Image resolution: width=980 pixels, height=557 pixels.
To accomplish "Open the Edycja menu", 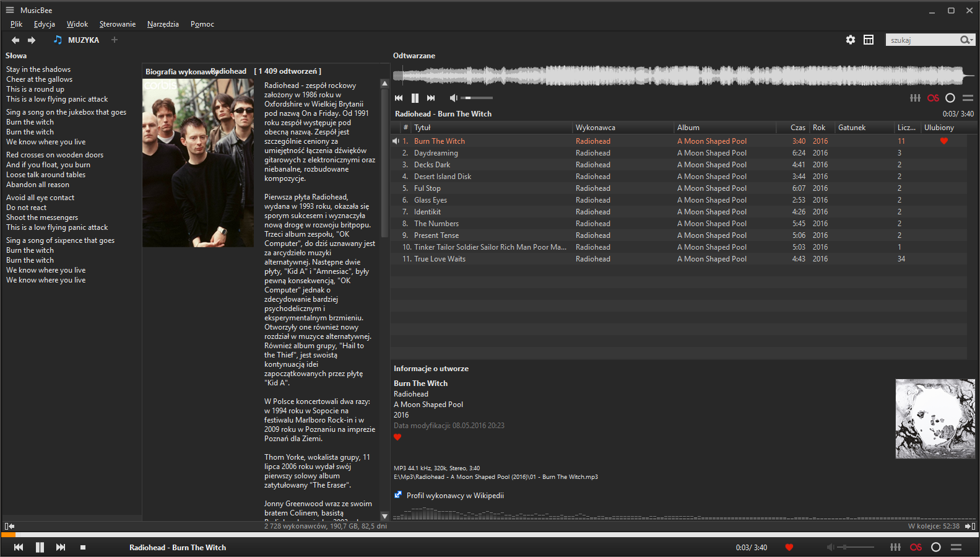I will tap(45, 24).
